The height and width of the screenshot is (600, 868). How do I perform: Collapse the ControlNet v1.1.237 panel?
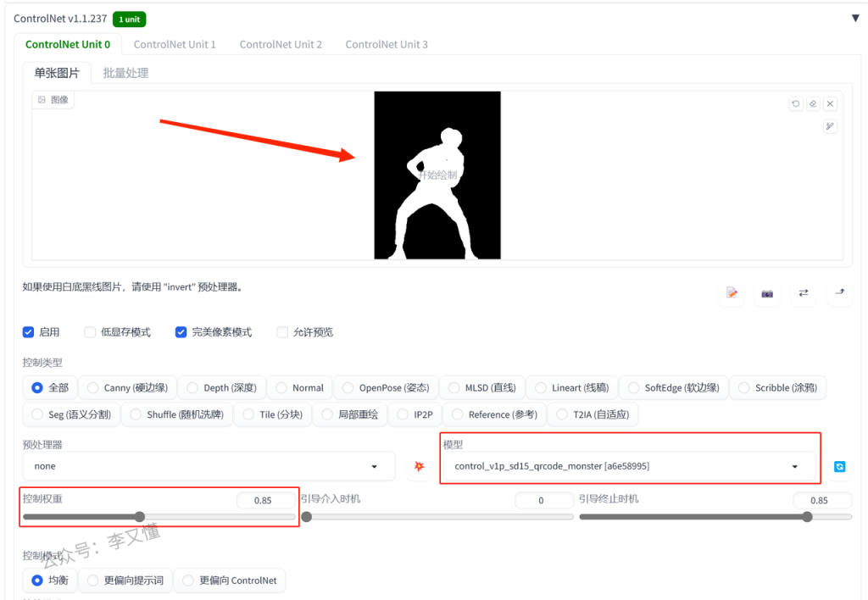coord(854,18)
